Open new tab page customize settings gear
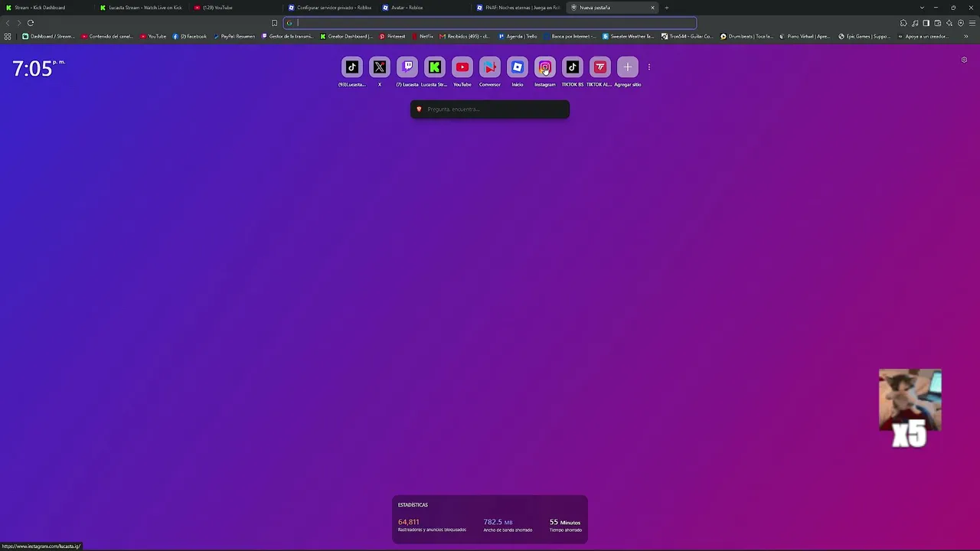This screenshot has width=980, height=551. (964, 60)
